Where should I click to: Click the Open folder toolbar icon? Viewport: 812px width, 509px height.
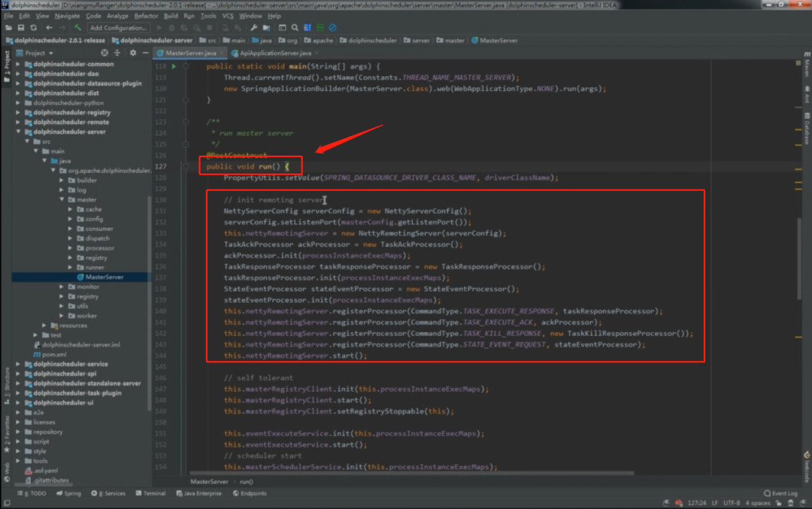point(9,28)
